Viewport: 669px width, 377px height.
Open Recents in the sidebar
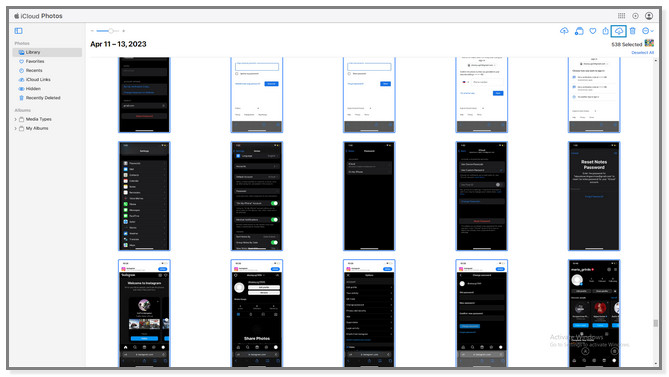coord(34,70)
